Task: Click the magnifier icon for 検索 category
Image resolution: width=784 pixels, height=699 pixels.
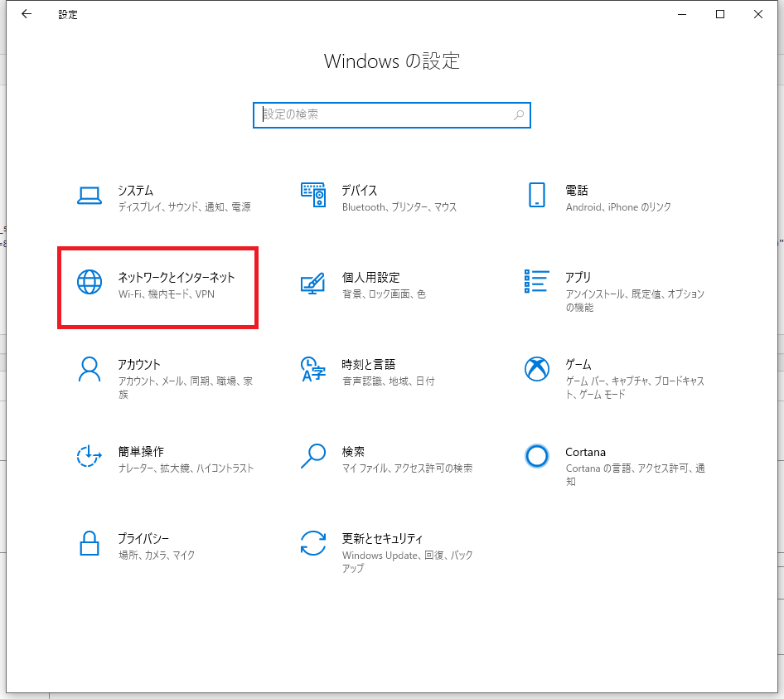Action: (313, 456)
